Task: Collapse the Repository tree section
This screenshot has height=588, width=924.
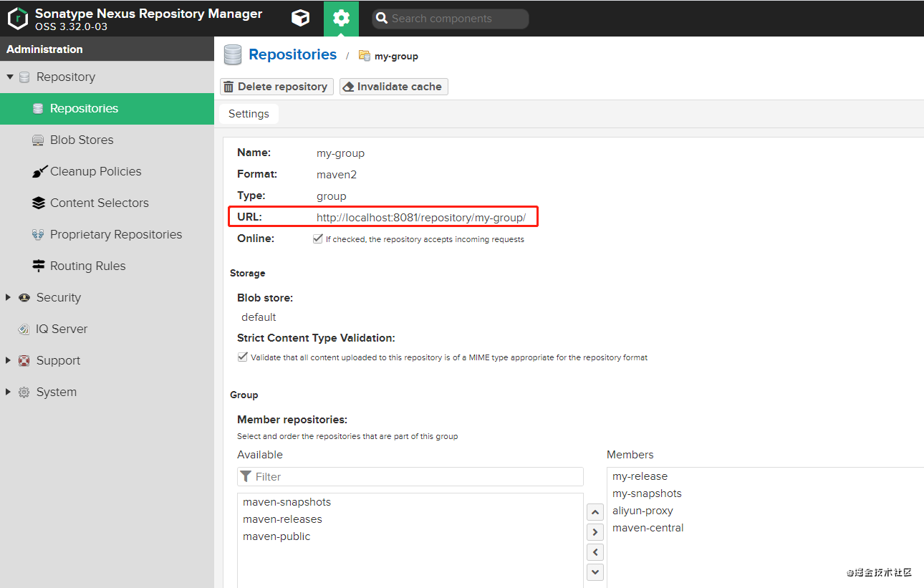Action: 10,77
